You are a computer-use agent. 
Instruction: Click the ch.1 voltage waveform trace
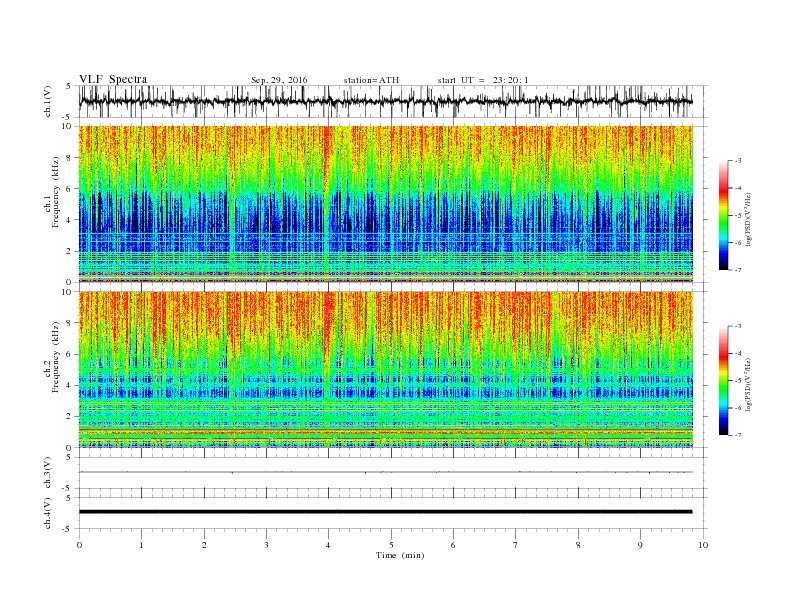[385, 101]
